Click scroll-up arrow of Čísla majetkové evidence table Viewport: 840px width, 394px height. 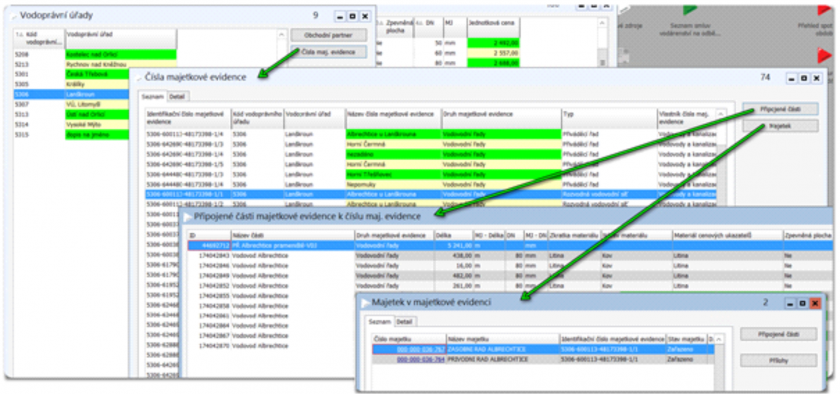721,114
